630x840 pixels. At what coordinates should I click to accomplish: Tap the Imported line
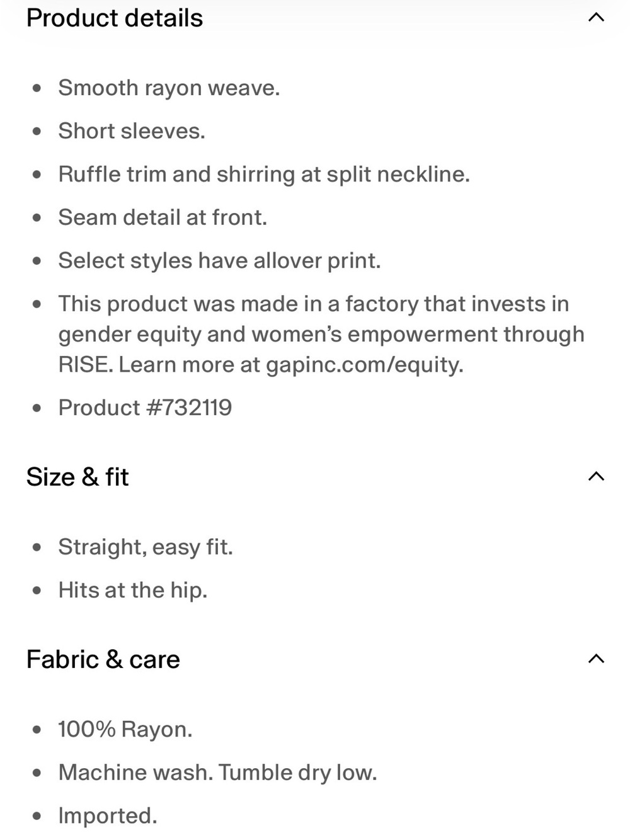[108, 816]
